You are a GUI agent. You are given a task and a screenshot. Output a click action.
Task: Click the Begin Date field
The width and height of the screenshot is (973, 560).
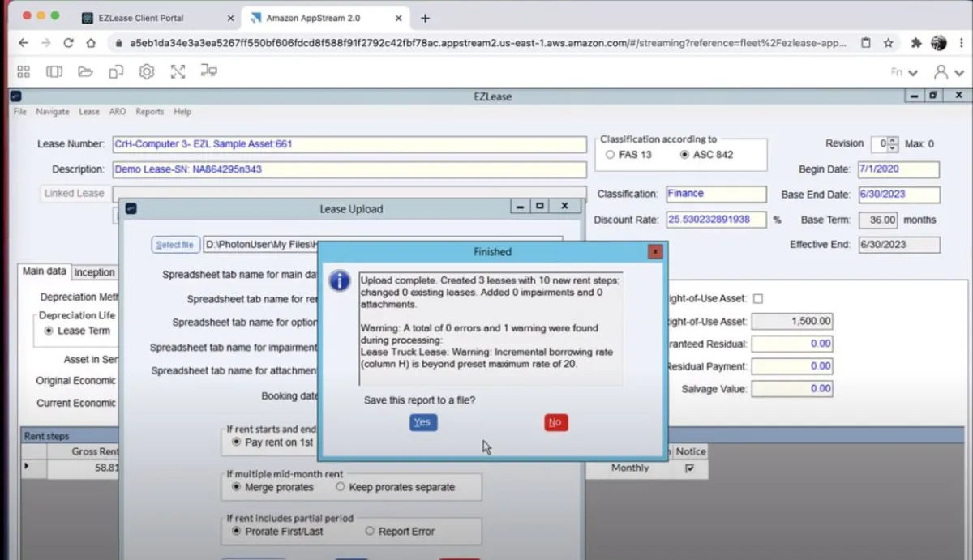coord(898,169)
